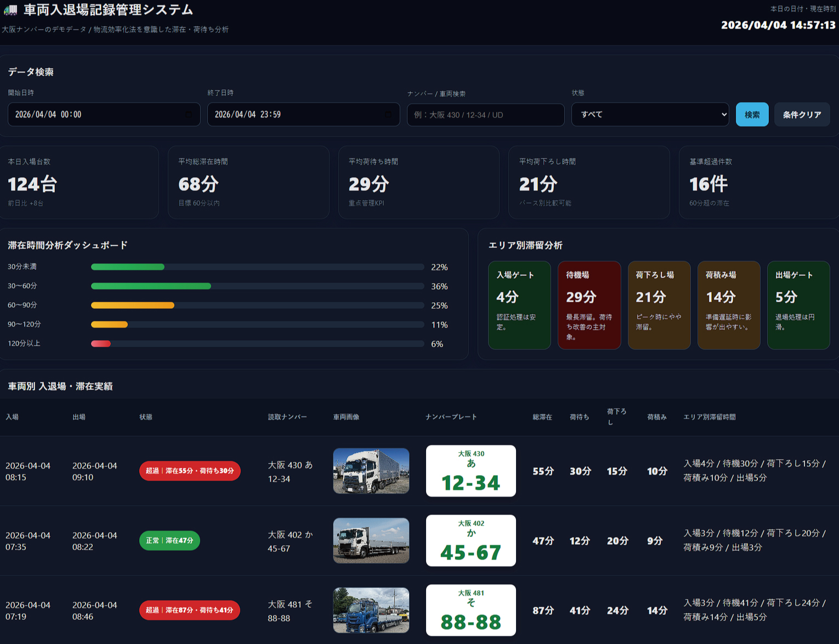Click the red 120分以上 progress bar
The height and width of the screenshot is (644, 839).
pos(101,344)
